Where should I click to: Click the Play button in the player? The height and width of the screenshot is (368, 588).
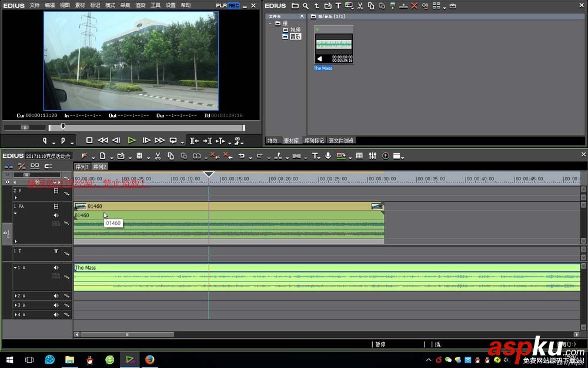[x=132, y=141]
